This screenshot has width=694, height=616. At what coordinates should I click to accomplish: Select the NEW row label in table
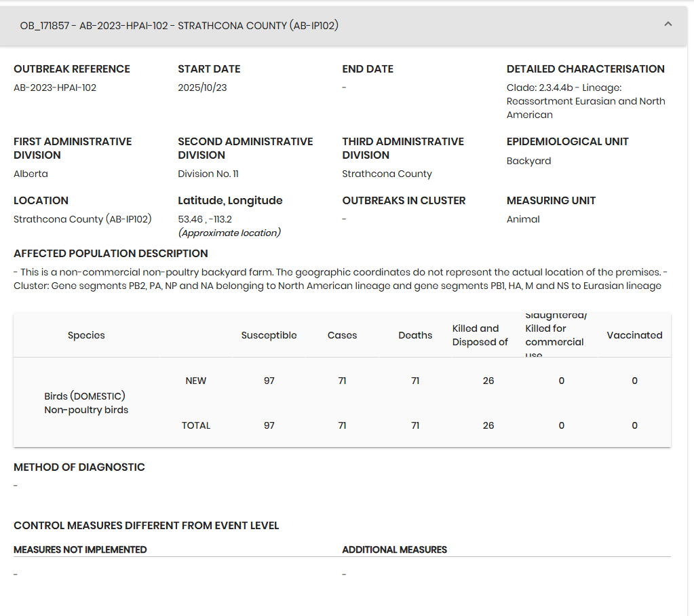[195, 381]
